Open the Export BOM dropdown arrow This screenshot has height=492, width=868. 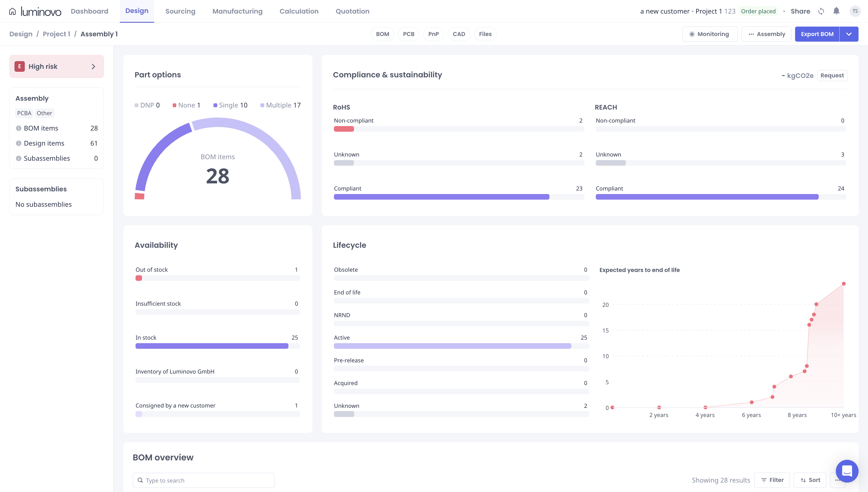(x=849, y=34)
